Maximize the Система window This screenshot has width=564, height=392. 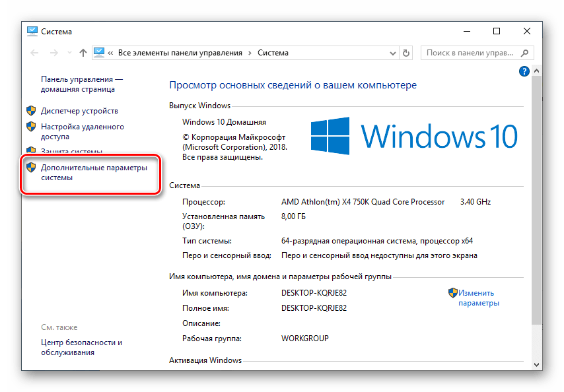click(497, 31)
